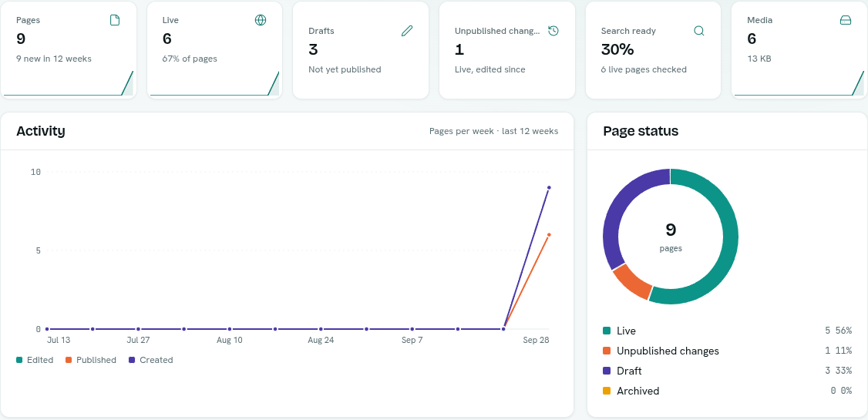Click the orange Unpublished changes legend swatch
This screenshot has width=868, height=420.
click(x=607, y=351)
